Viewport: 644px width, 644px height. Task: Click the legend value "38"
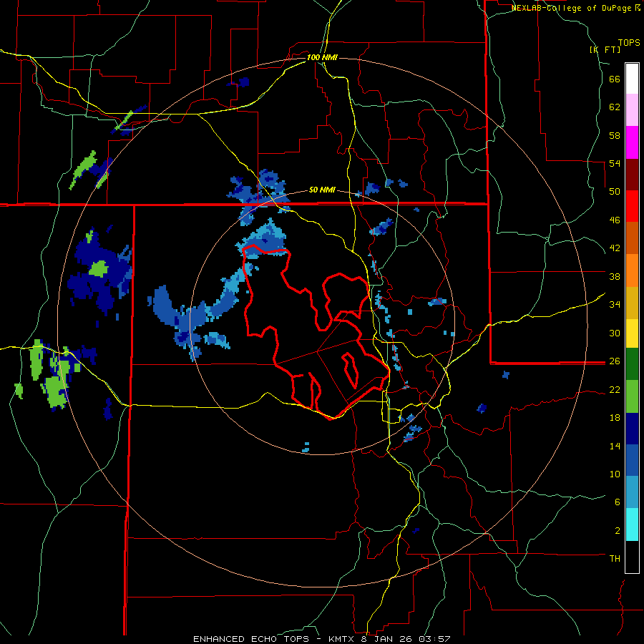(615, 276)
